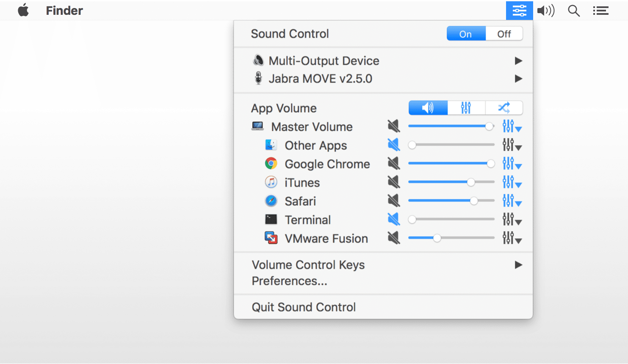The height and width of the screenshot is (364, 628).
Task: Switch to the equalizer sliders tab
Action: point(466,108)
